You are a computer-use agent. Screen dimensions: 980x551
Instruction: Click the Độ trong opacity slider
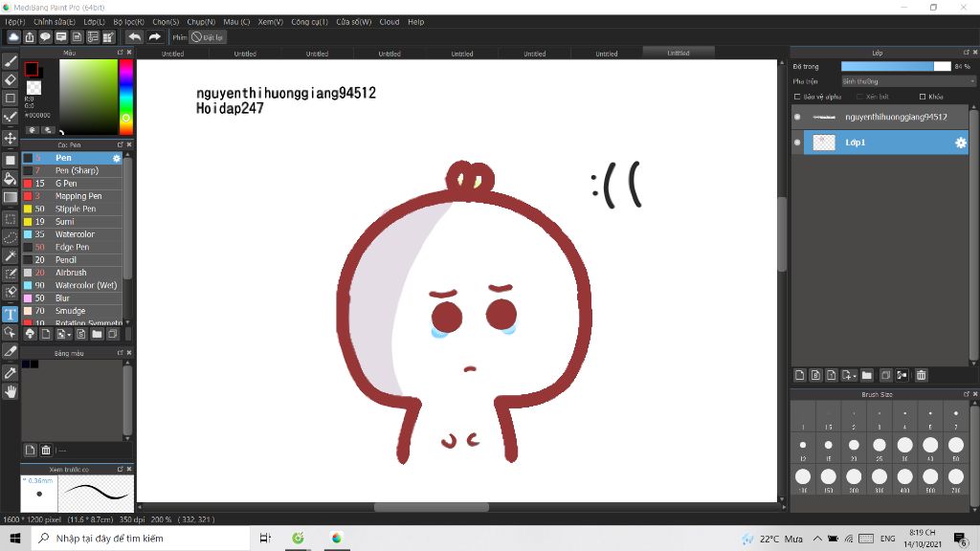click(x=896, y=66)
